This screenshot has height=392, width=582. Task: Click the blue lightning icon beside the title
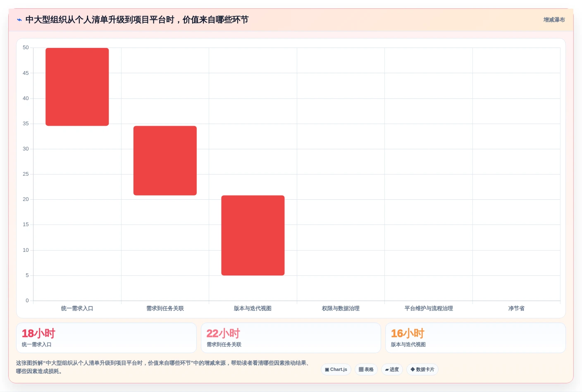19,20
